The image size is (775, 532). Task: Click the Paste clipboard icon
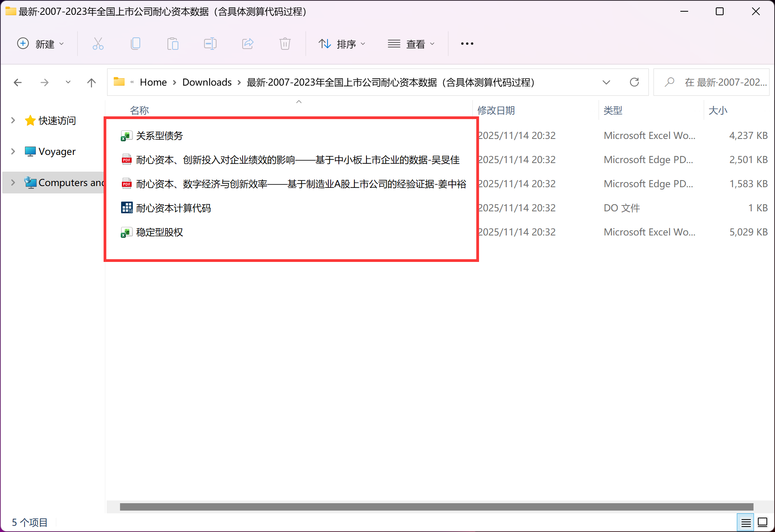pos(173,44)
